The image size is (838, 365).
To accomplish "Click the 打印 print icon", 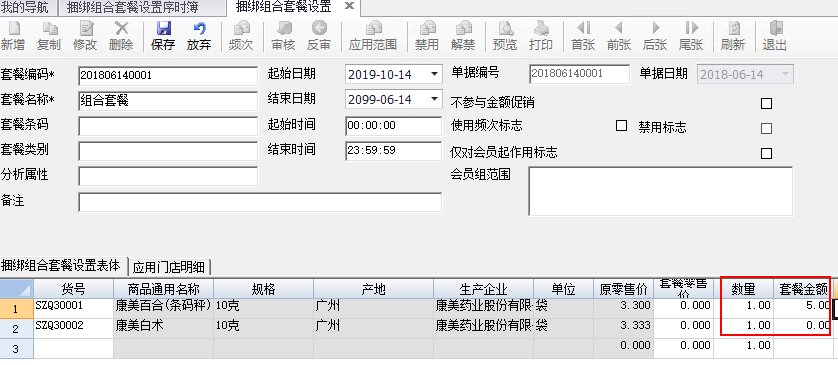I will coord(541,29).
